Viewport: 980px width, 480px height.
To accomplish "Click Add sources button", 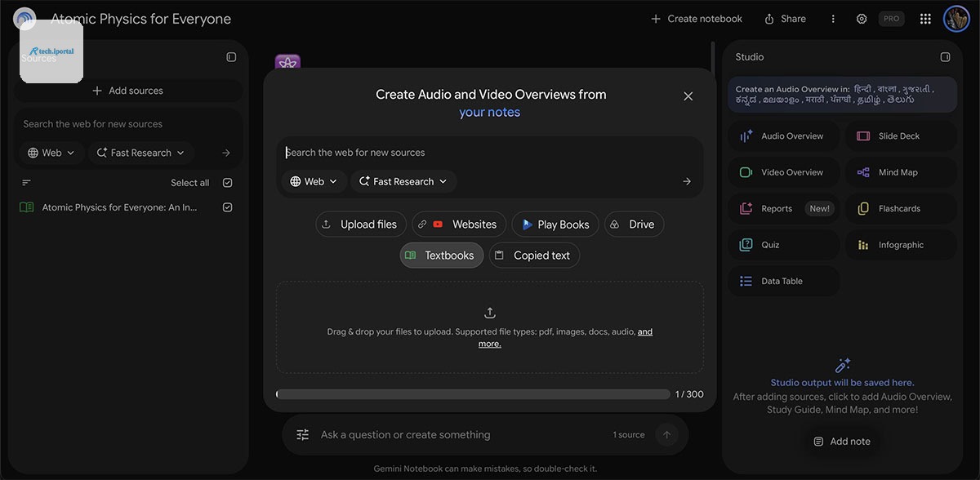I will click(x=128, y=91).
